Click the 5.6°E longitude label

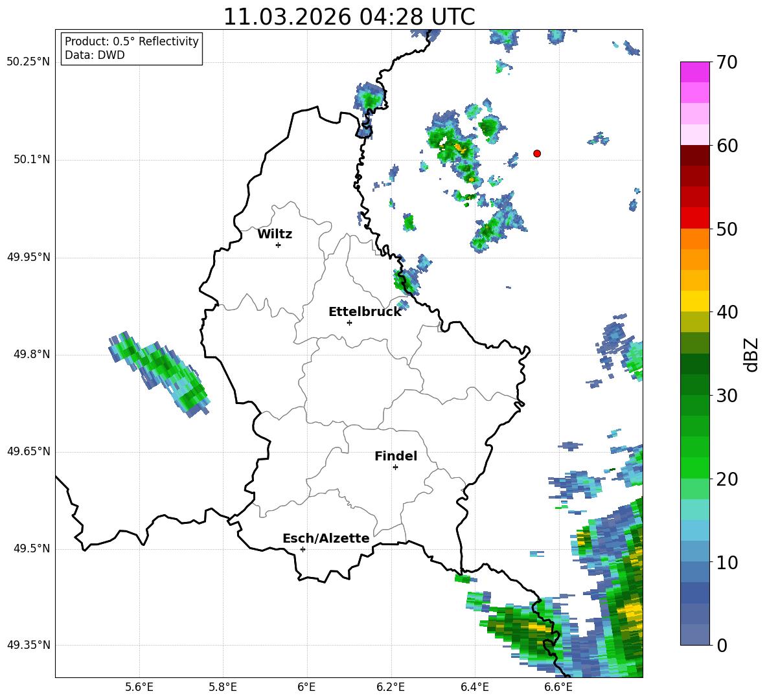coord(139,687)
